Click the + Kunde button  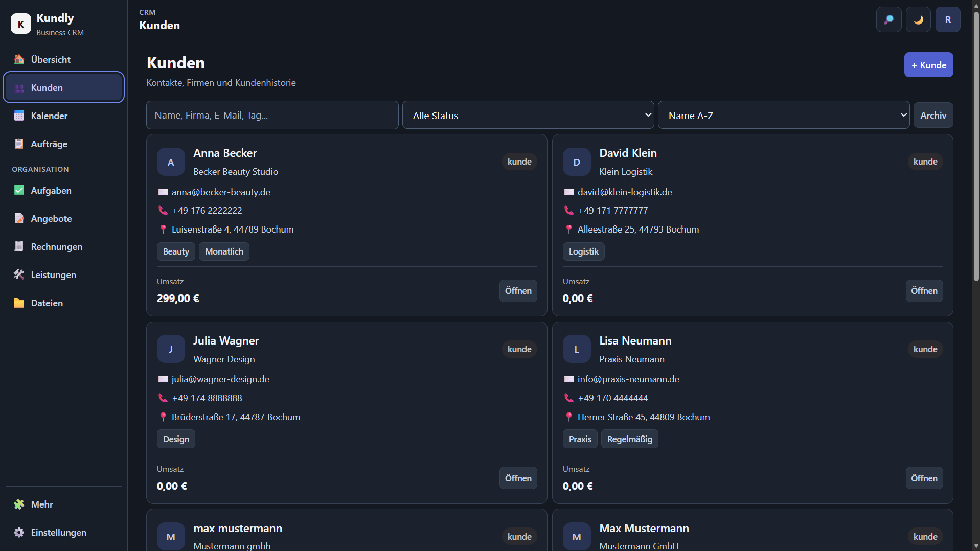pos(928,65)
